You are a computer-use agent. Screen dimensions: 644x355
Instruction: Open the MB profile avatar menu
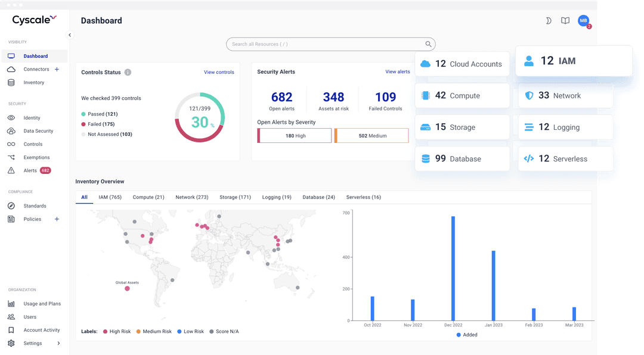[x=583, y=20]
